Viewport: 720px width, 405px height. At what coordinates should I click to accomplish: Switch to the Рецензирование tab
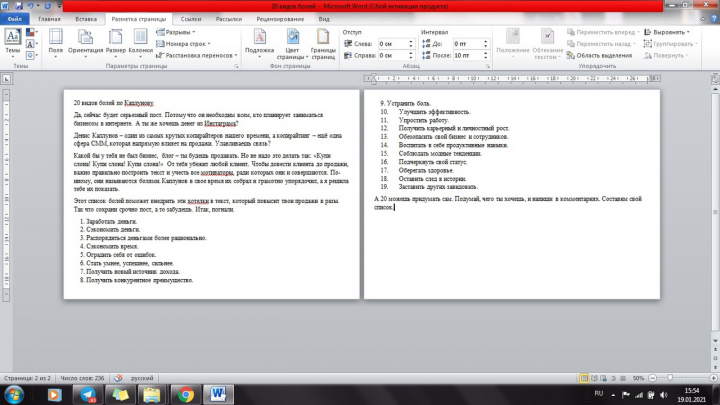(280, 19)
